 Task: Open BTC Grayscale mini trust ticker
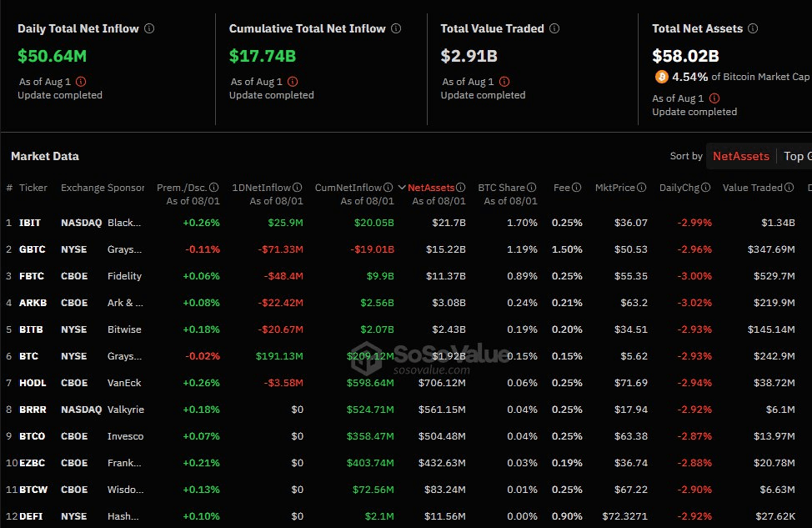pyautogui.click(x=29, y=356)
